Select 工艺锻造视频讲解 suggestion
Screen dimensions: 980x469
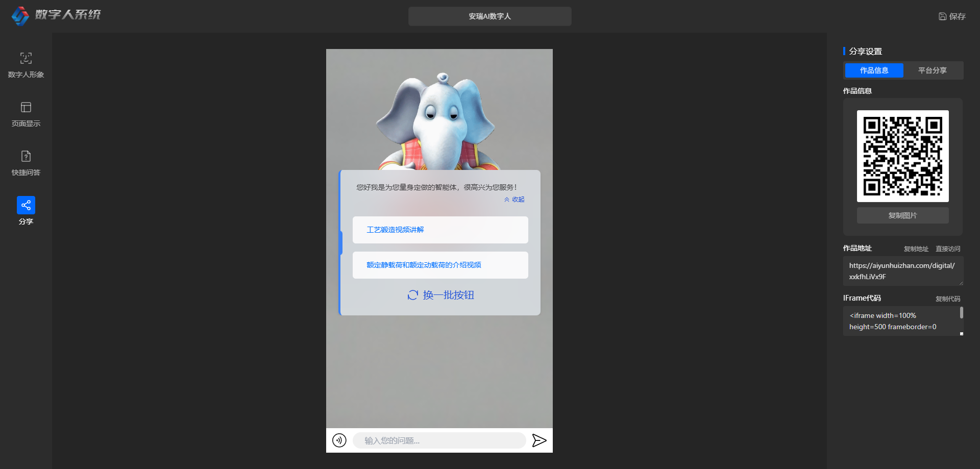pyautogui.click(x=440, y=230)
